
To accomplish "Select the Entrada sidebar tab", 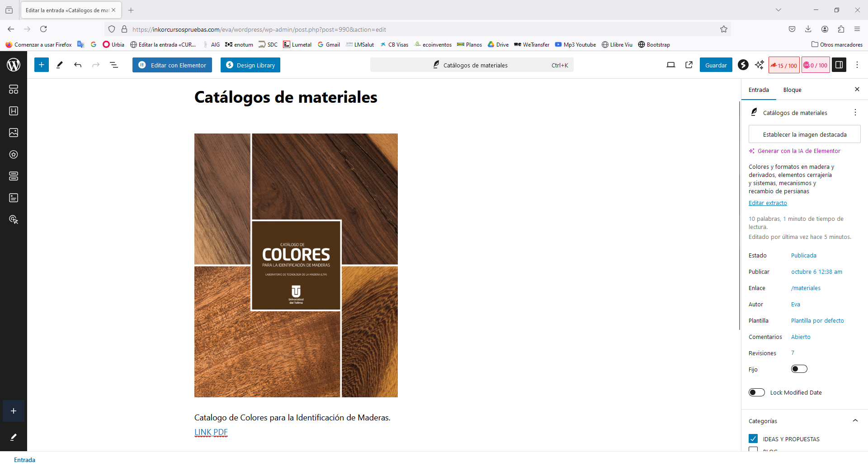I will pyautogui.click(x=759, y=90).
